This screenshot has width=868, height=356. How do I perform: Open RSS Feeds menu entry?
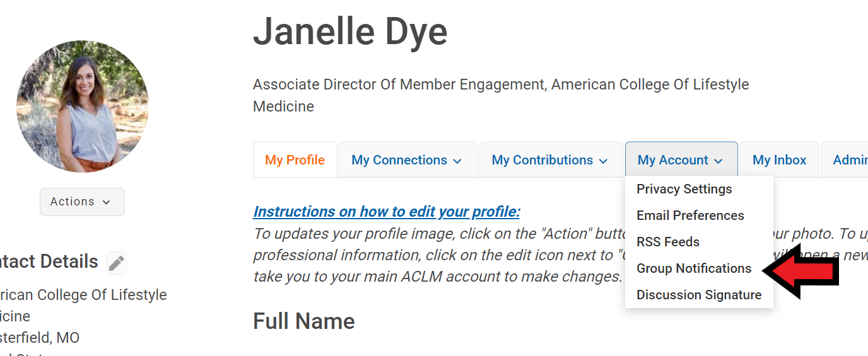[x=668, y=242]
